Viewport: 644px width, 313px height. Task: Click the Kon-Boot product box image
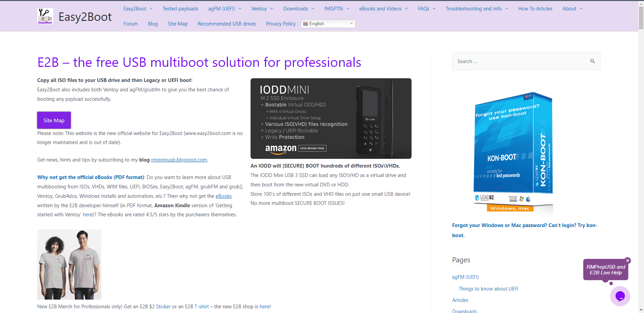(513, 153)
